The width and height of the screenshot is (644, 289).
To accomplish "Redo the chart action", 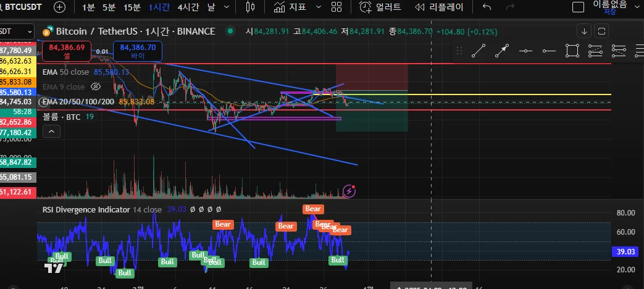I will [511, 7].
